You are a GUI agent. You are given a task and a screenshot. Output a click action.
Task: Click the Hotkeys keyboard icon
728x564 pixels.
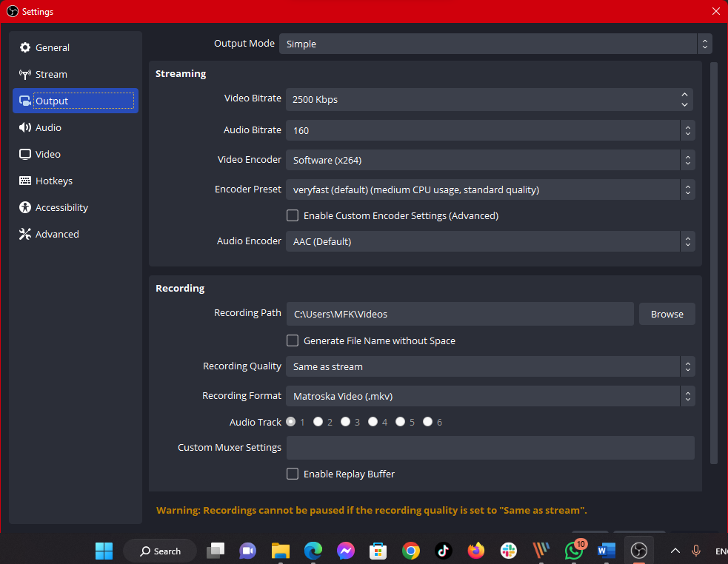[x=25, y=181]
